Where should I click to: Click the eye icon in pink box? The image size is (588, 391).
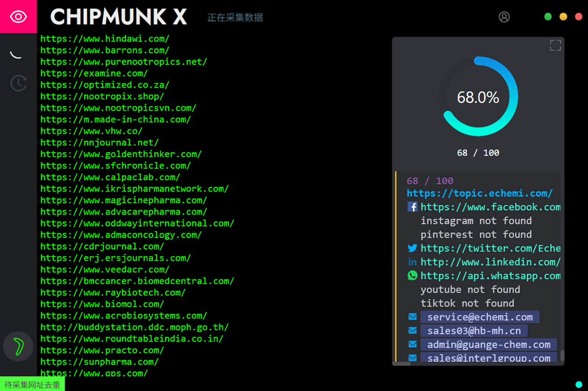click(x=18, y=17)
